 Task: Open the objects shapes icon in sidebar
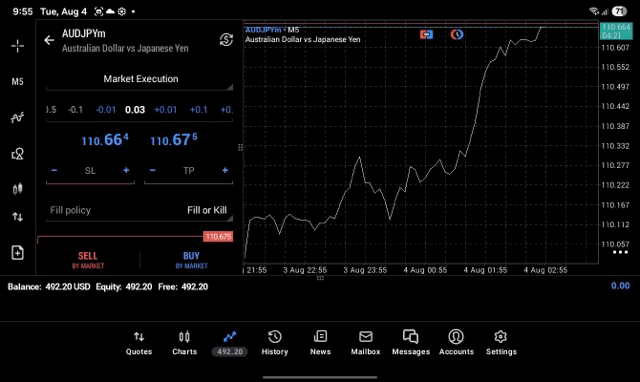pyautogui.click(x=17, y=153)
